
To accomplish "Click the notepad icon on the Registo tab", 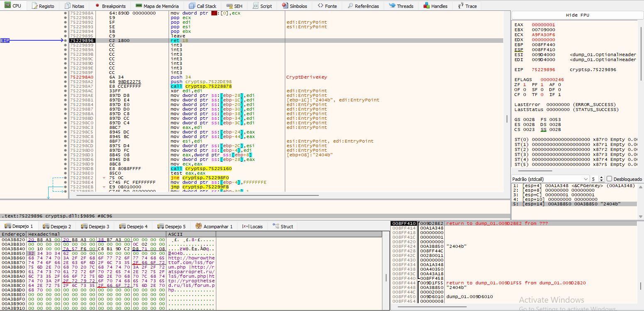I will click(35, 6).
